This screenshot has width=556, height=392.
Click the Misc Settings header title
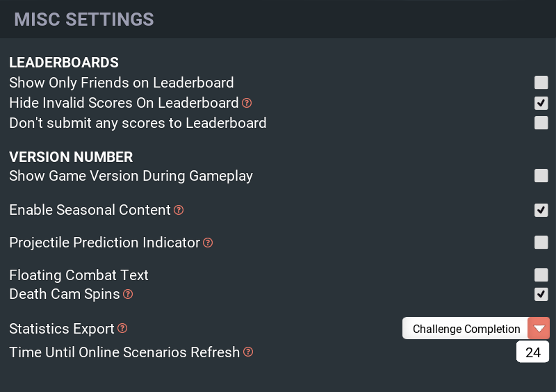[84, 19]
